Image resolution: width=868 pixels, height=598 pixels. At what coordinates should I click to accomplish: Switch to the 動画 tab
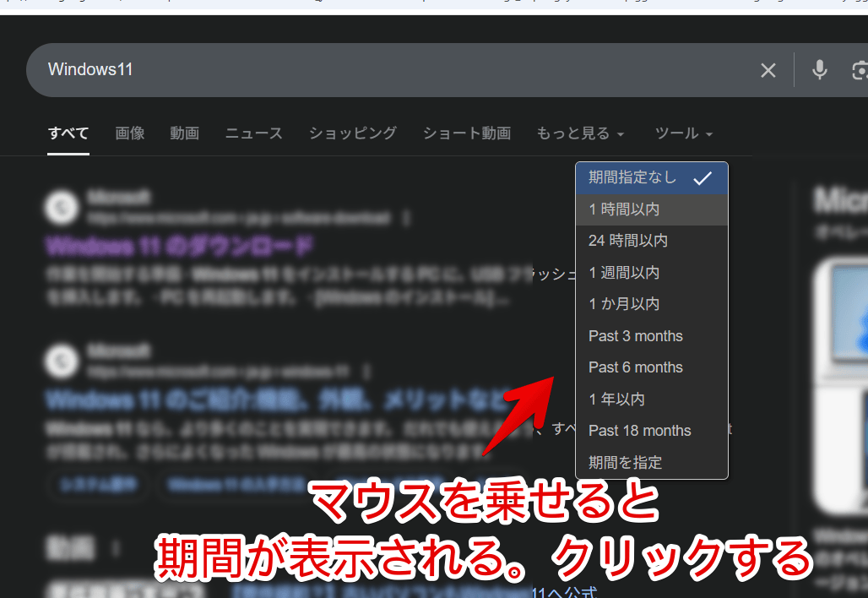184,133
